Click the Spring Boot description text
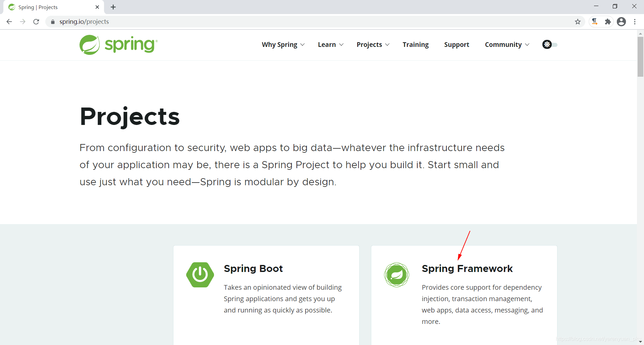 point(283,299)
